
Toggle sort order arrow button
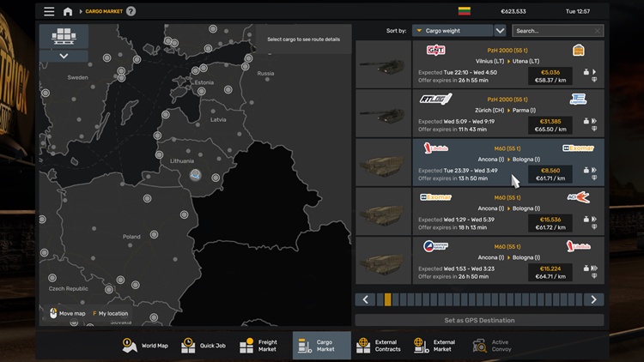(x=500, y=31)
